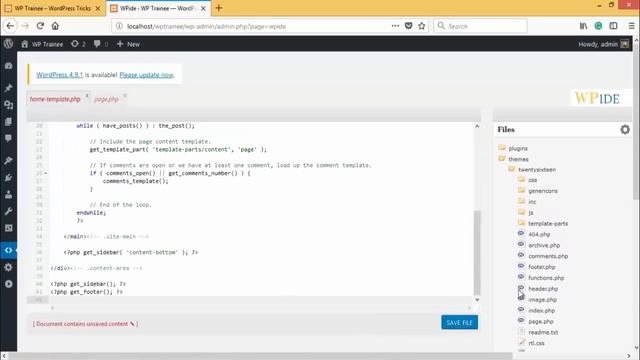The image size is (640, 360).
Task: Toggle code fold arrow at line 26
Action: (45, 173)
